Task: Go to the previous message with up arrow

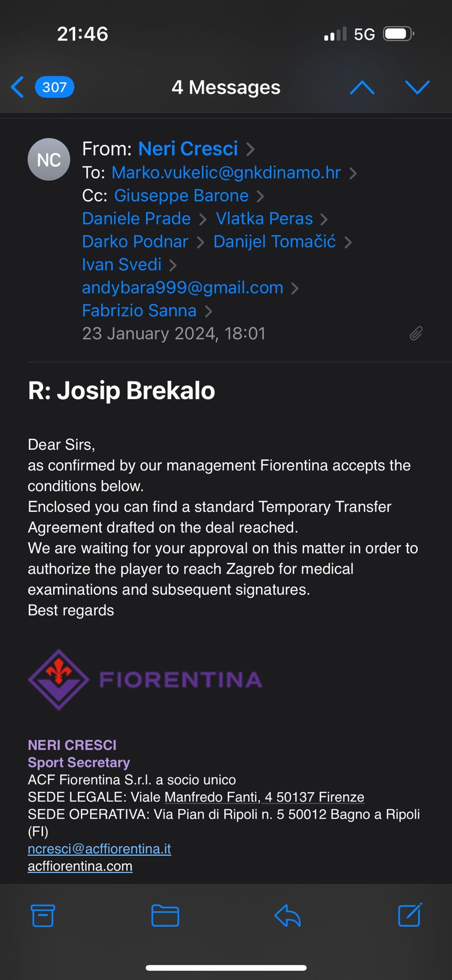Action: click(362, 87)
